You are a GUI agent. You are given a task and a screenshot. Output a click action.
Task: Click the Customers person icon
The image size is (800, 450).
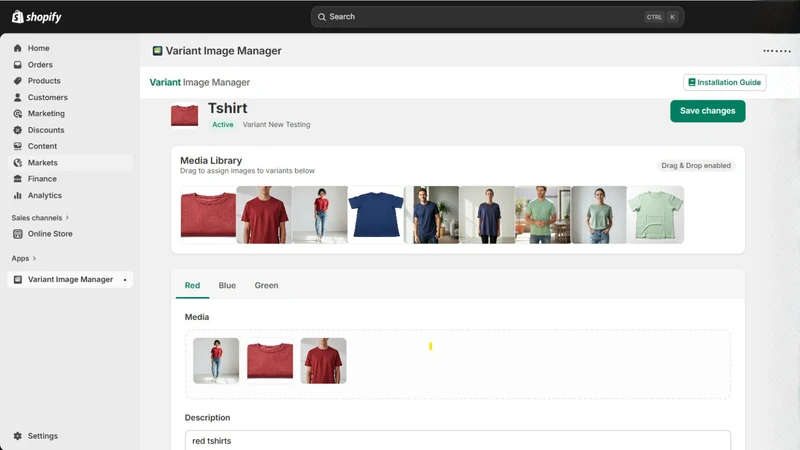click(17, 97)
